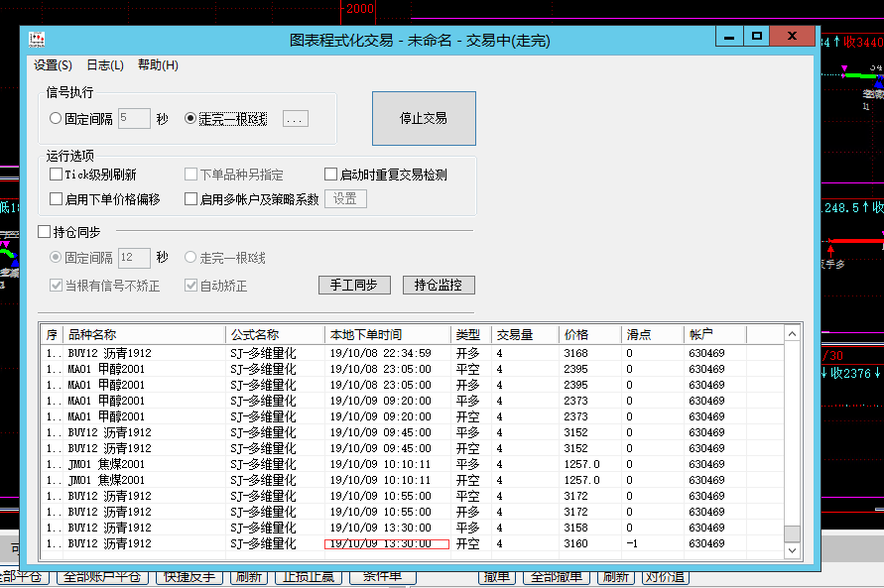Image resolution: width=884 pixels, height=588 pixels.
Task: Click the 序 column header
Action: point(52,334)
